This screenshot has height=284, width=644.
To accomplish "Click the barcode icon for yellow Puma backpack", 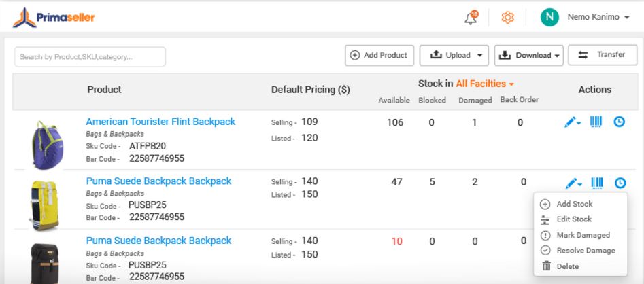I will [x=596, y=182].
